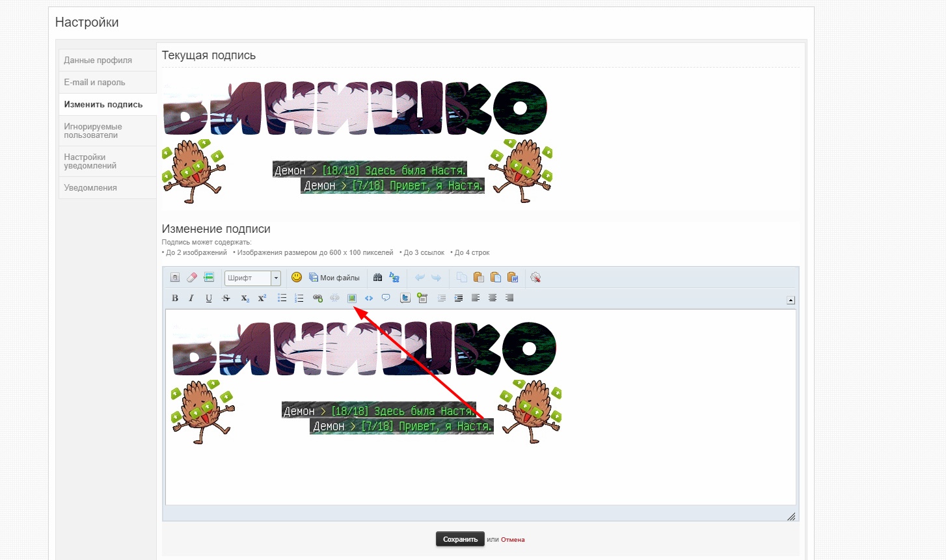The width and height of the screenshot is (946, 560).
Task: Click the insert image icon
Action: [352, 298]
